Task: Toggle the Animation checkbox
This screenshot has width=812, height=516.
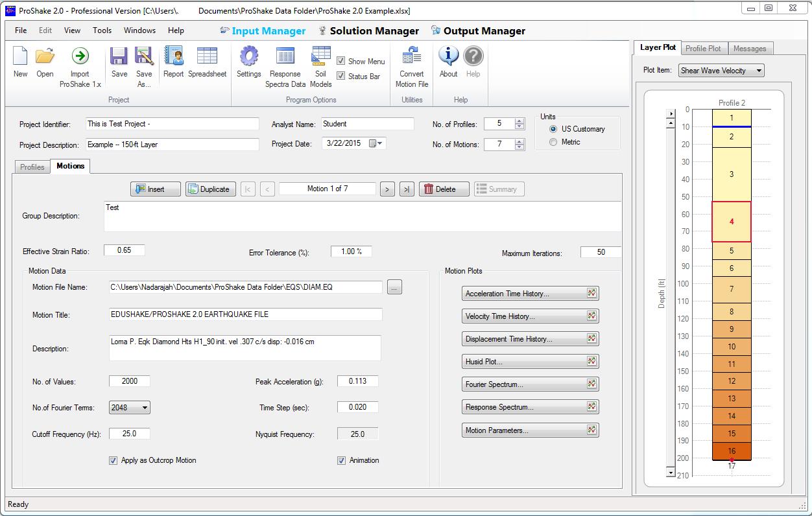Action: (341, 460)
